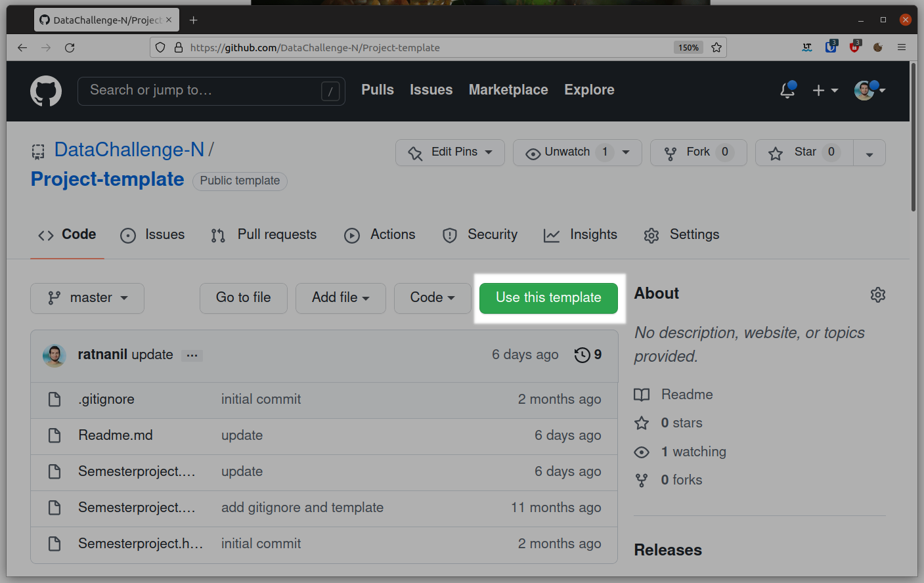Open your profile avatar menu
Image resolution: width=924 pixels, height=583 pixels.
[865, 91]
